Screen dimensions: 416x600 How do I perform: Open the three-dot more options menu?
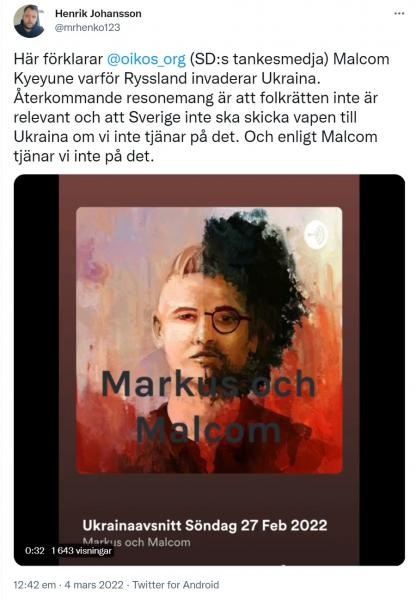point(399,13)
